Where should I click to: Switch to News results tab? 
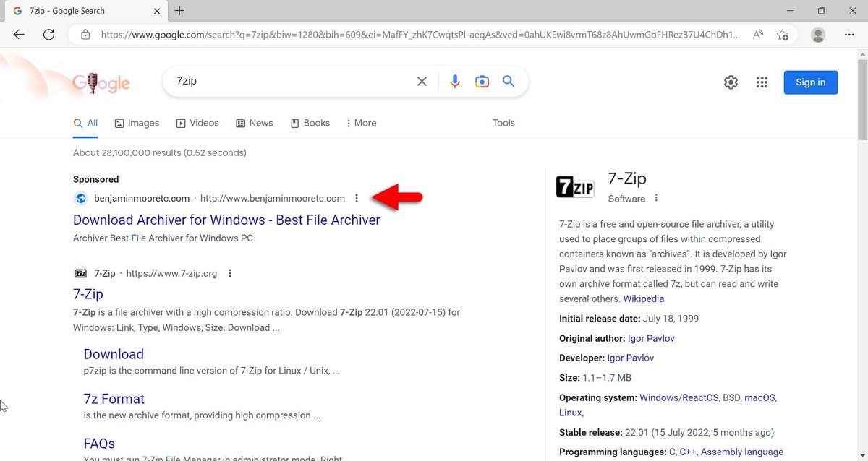pyautogui.click(x=255, y=123)
